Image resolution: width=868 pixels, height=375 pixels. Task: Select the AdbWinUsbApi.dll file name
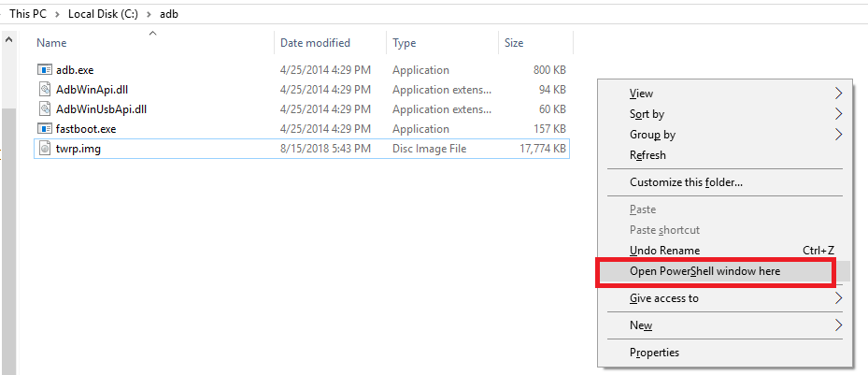[101, 109]
